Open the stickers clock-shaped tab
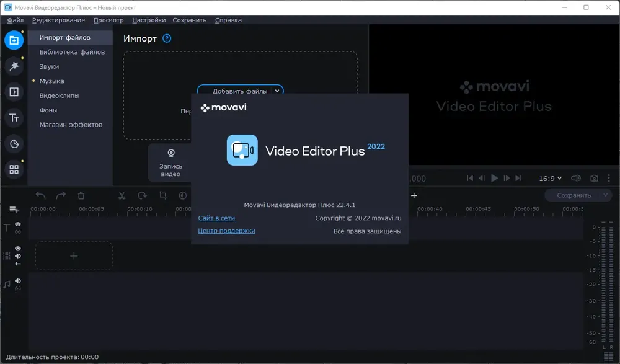This screenshot has width=620, height=364. (x=14, y=144)
